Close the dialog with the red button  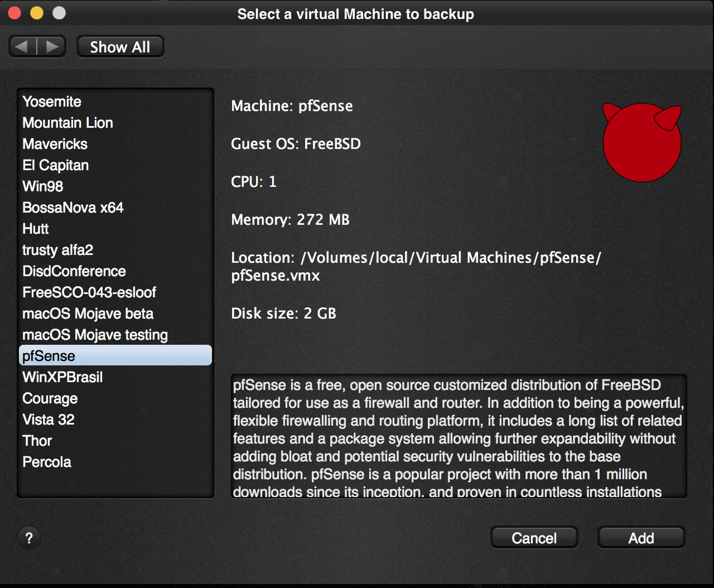pyautogui.click(x=15, y=13)
